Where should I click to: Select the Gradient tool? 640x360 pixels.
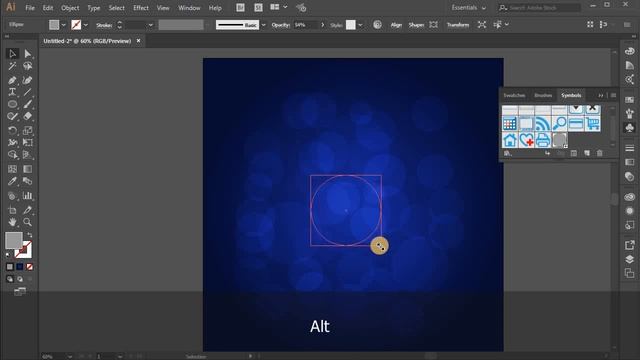click(x=27, y=169)
